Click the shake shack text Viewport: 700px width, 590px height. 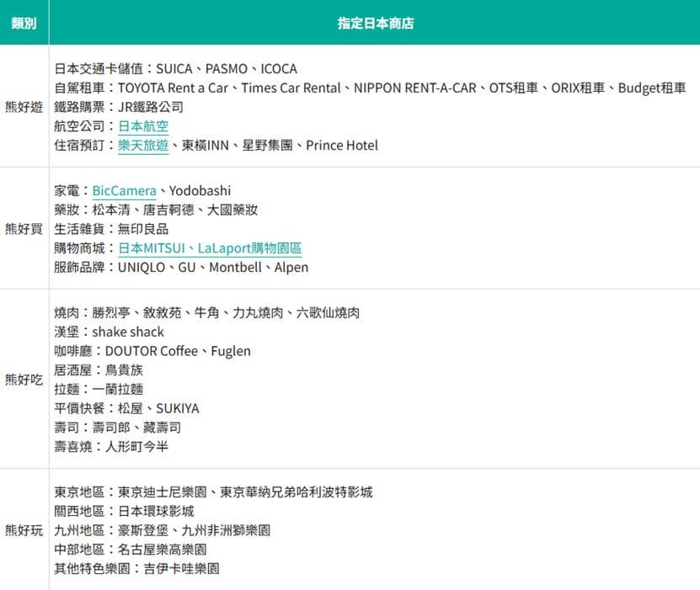128,332
